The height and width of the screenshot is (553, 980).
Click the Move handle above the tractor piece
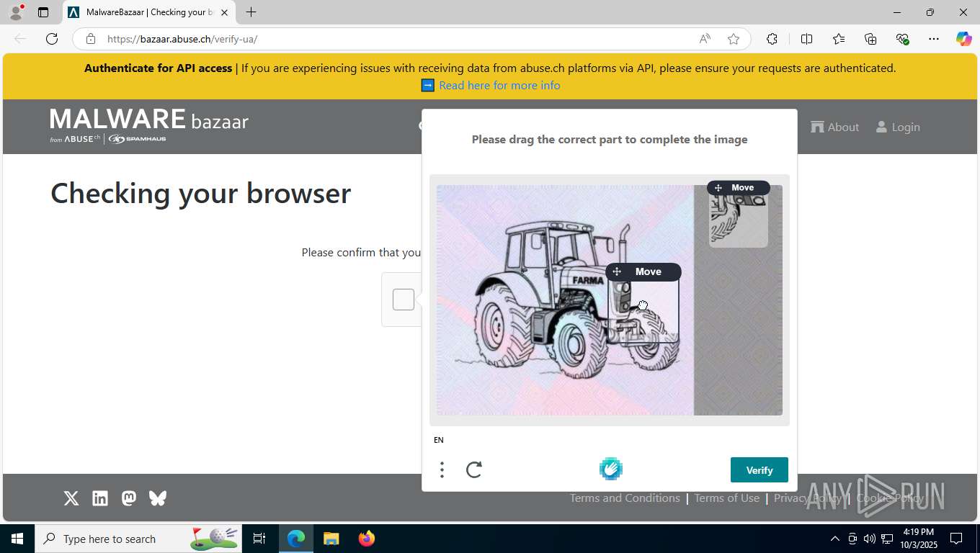(x=643, y=271)
